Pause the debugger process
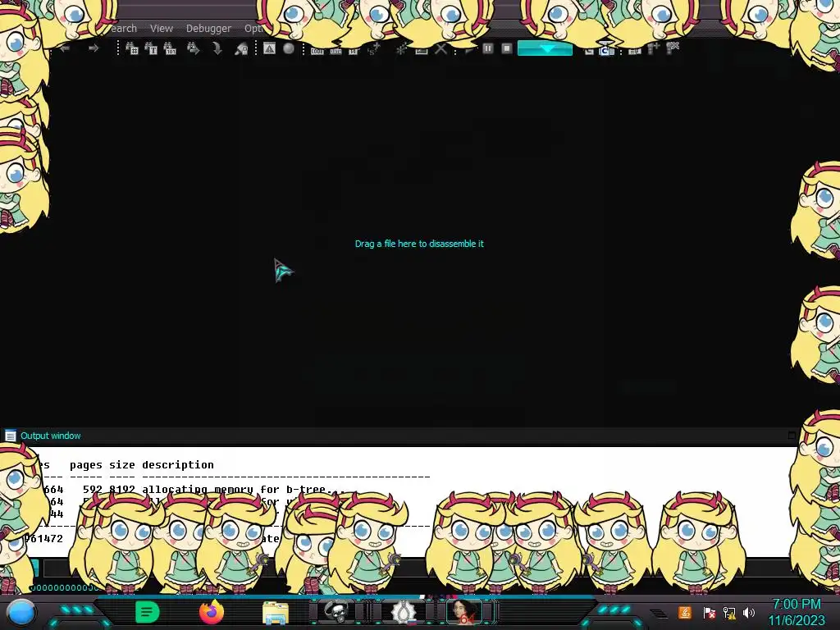 [x=487, y=48]
